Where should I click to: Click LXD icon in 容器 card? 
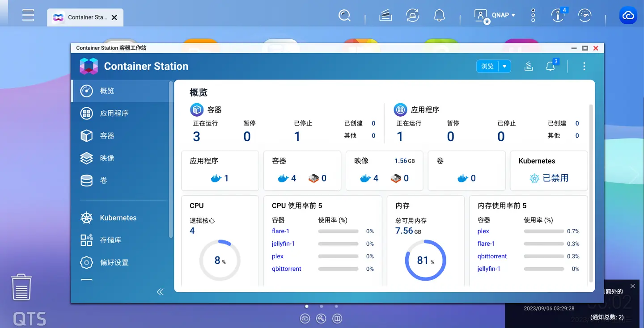tap(314, 178)
